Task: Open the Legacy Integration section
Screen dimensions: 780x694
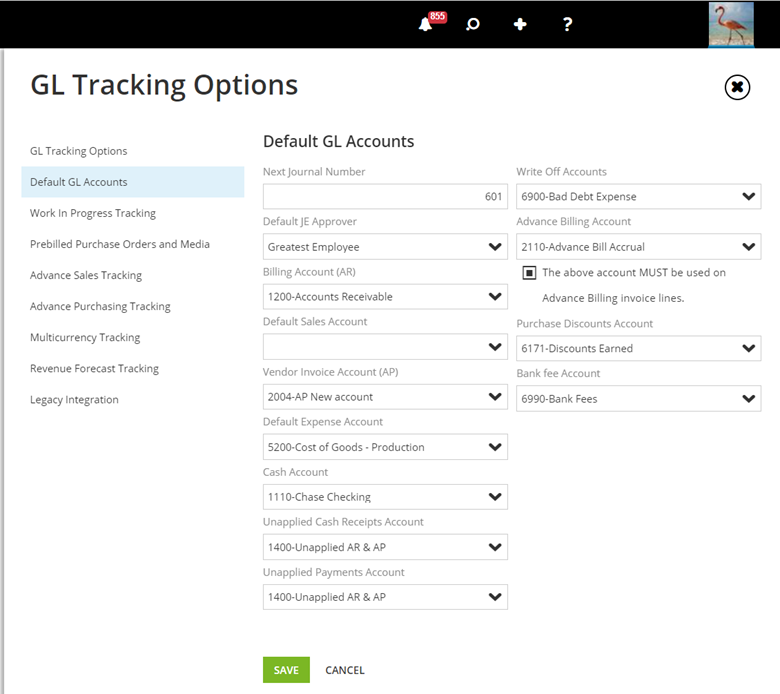Action: 74,399
